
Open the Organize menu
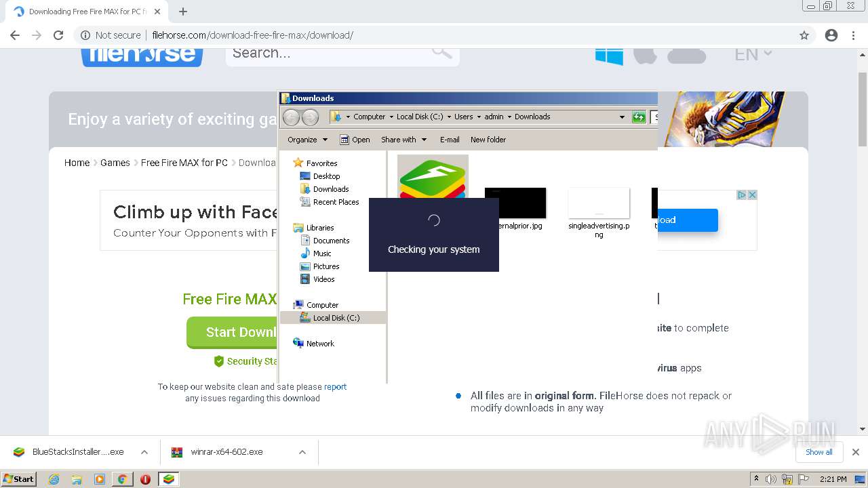[307, 140]
